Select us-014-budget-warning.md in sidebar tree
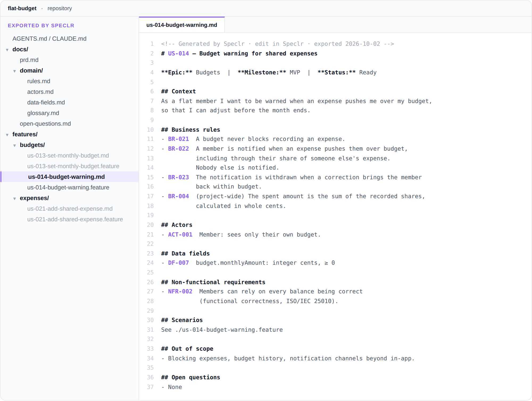The width and height of the screenshot is (532, 401). [x=70, y=177]
